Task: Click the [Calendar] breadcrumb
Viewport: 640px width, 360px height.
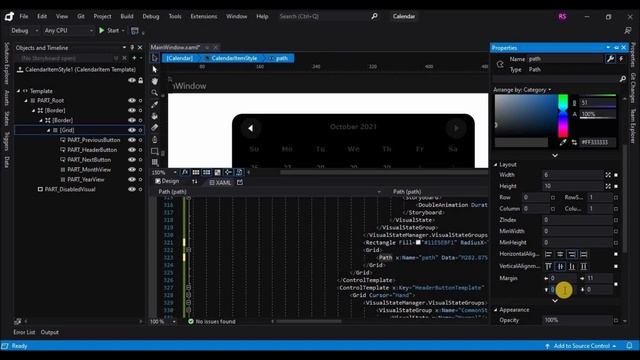Action: pos(180,58)
